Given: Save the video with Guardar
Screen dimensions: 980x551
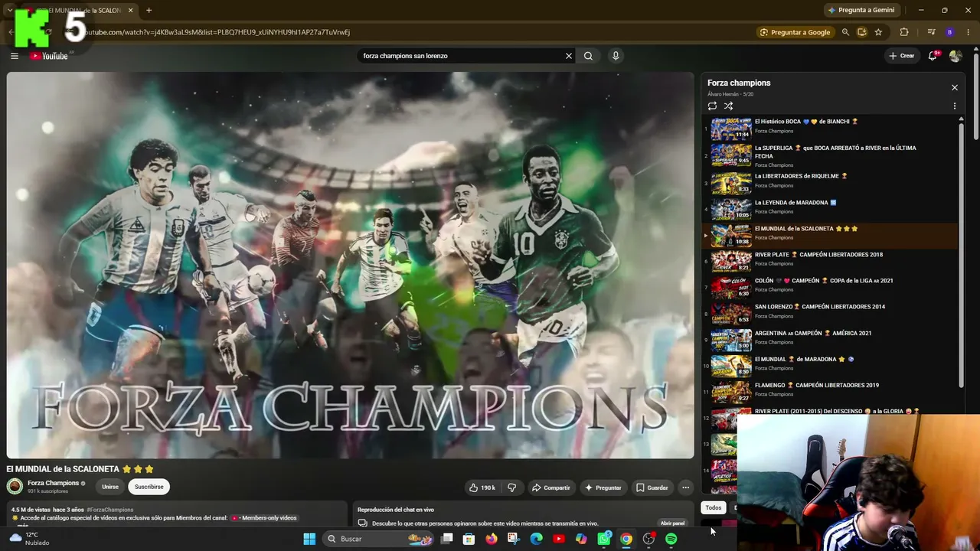Looking at the screenshot, I should tap(652, 487).
